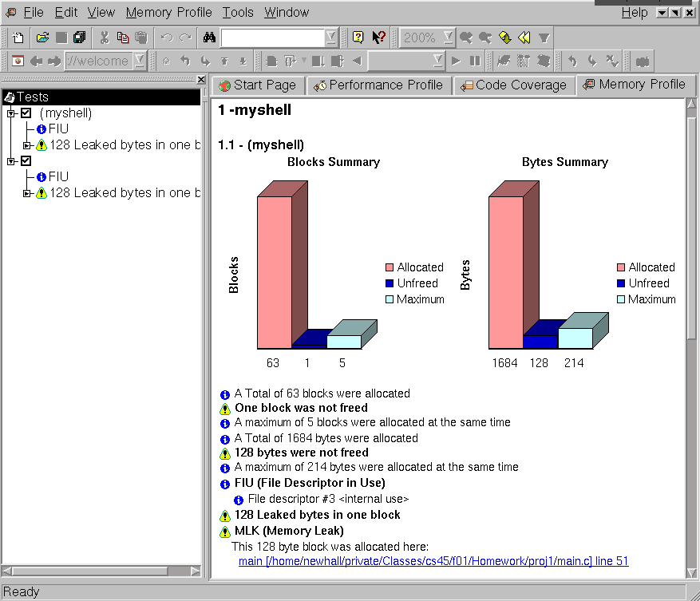
Task: Expand the first 128 Leaked bytes node
Action: click(26, 145)
